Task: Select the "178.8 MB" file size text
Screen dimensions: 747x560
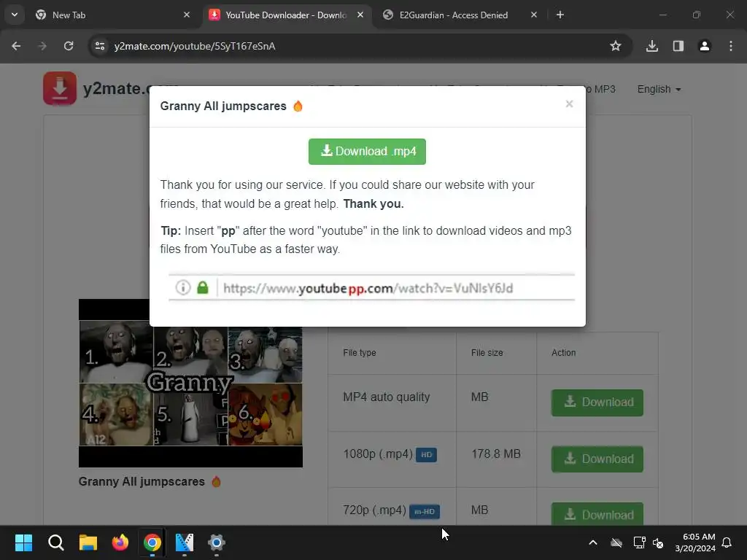Action: tap(496, 454)
